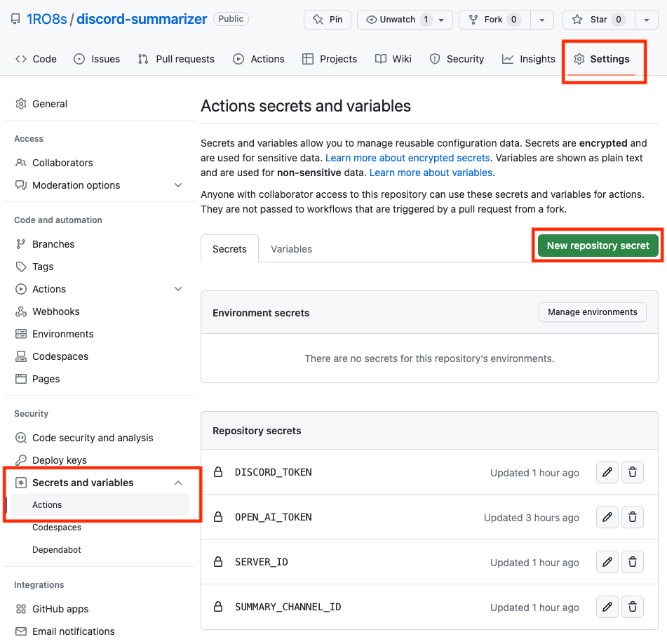The image size is (667, 644).
Task: Edit the SERVER_ID secret pencil icon
Action: (x=607, y=562)
